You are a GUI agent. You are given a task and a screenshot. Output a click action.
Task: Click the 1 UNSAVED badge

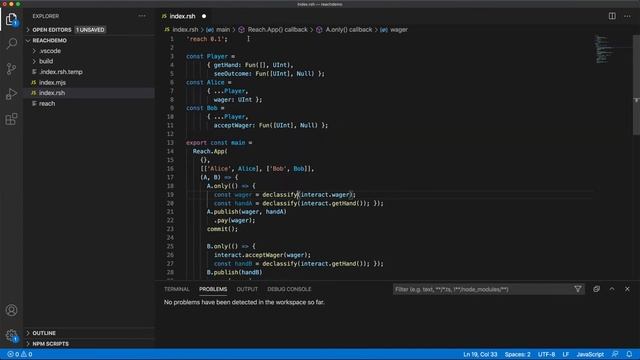[90, 30]
